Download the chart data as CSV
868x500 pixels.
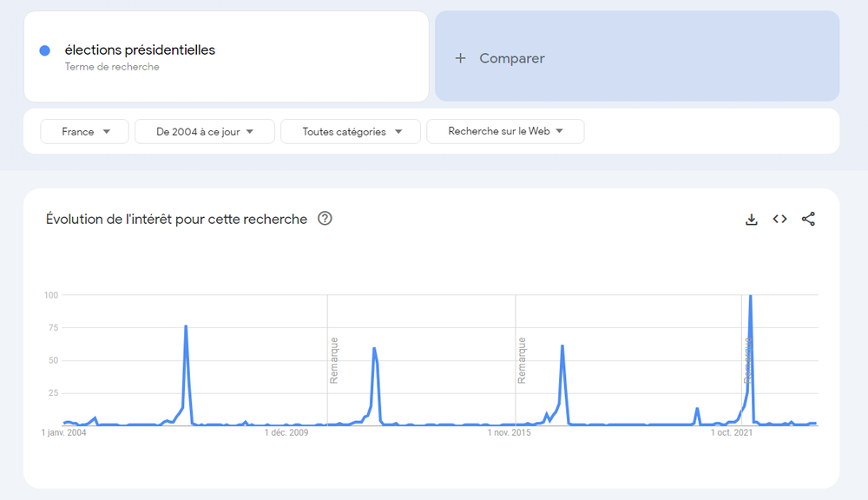tap(752, 220)
